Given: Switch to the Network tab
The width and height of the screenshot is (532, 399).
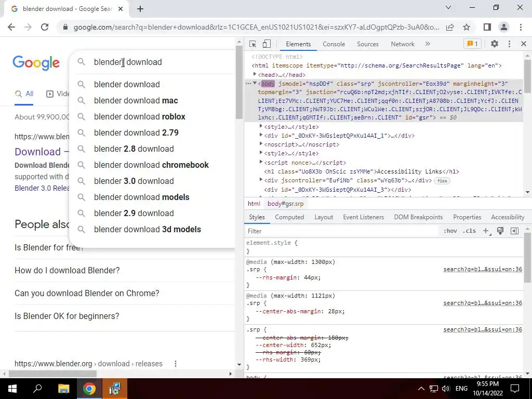Looking at the screenshot, I should [x=403, y=44].
